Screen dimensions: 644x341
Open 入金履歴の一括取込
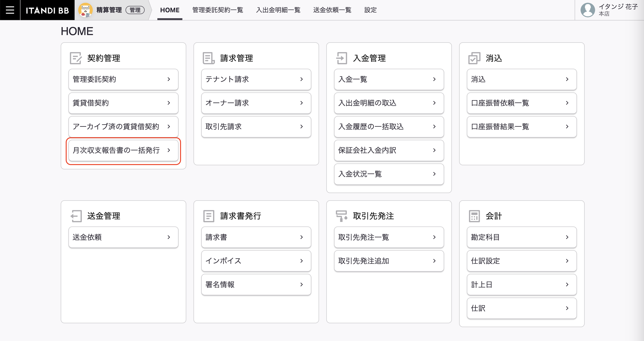click(389, 127)
